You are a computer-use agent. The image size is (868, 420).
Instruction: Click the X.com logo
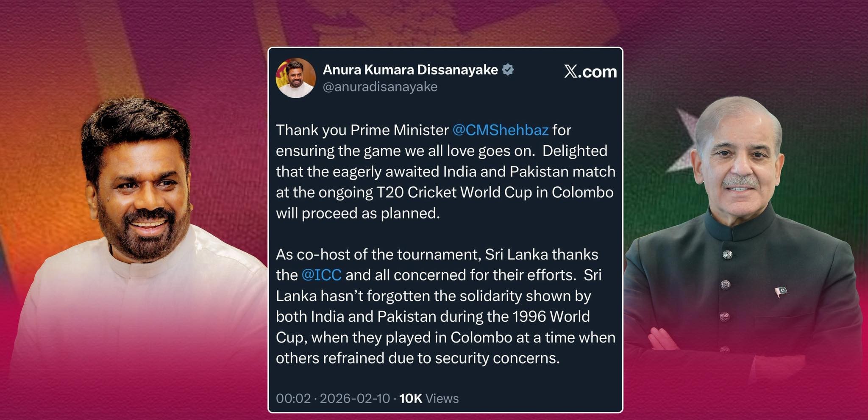coord(590,72)
